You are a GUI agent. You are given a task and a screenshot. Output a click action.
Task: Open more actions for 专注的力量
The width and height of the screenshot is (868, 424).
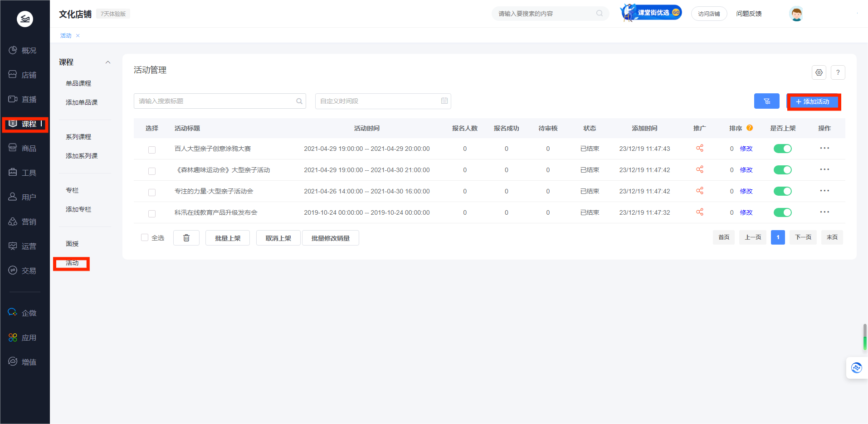(x=824, y=191)
